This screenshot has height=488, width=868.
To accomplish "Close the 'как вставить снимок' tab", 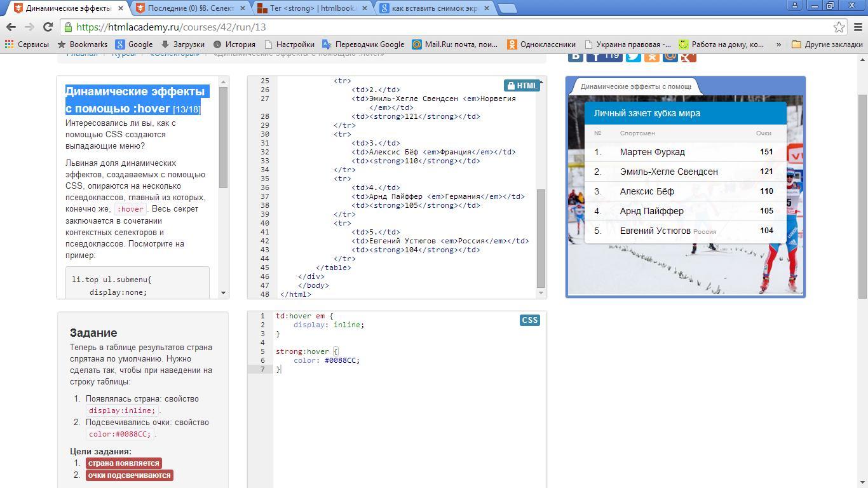I will [x=487, y=8].
